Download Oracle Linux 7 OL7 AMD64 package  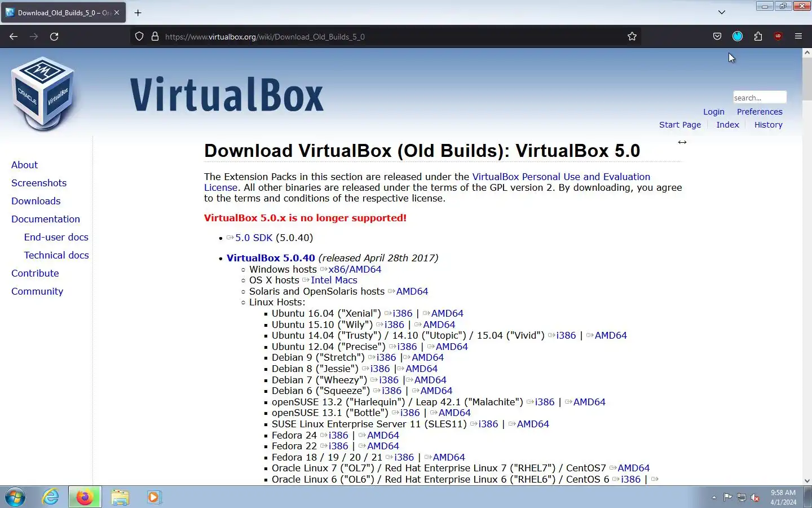633,468
